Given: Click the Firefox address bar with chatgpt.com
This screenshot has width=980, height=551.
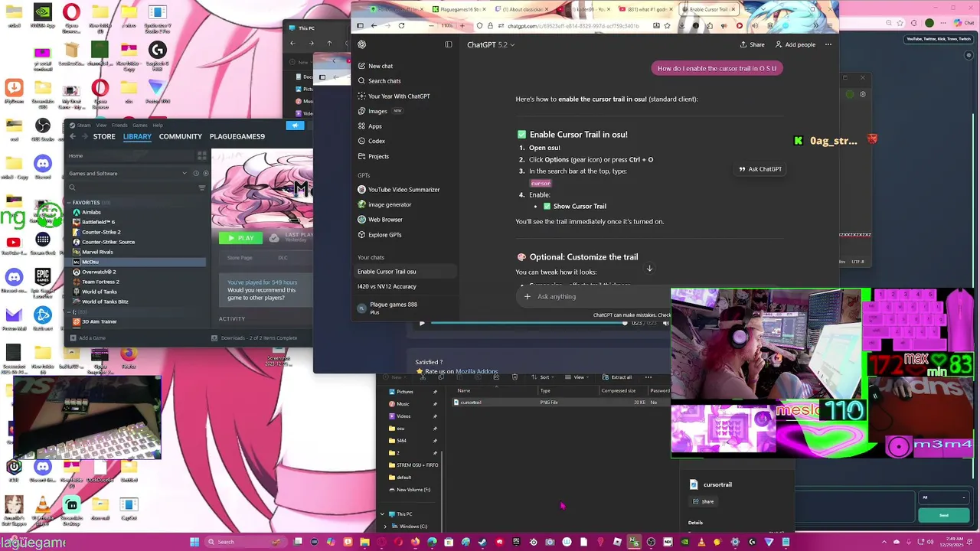Looking at the screenshot, I should [573, 25].
